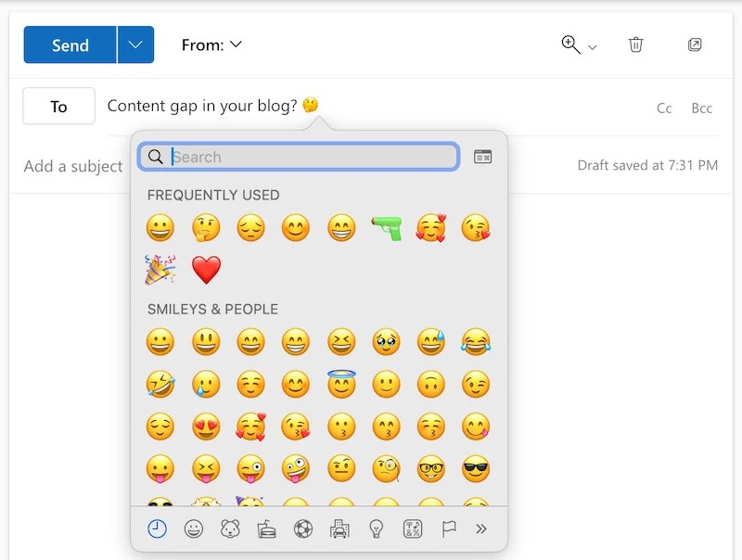Click the magnifier zoom icon in the toolbar
The width and height of the screenshot is (742, 560).
[572, 45]
